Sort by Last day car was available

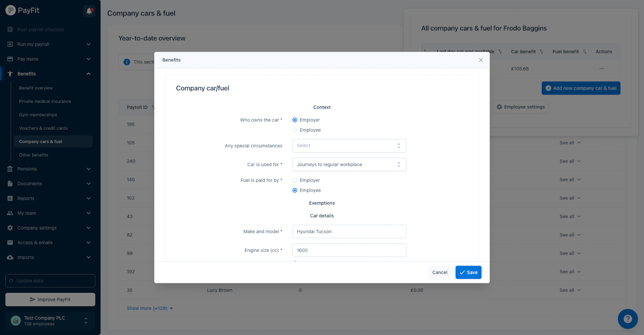pos(500,52)
